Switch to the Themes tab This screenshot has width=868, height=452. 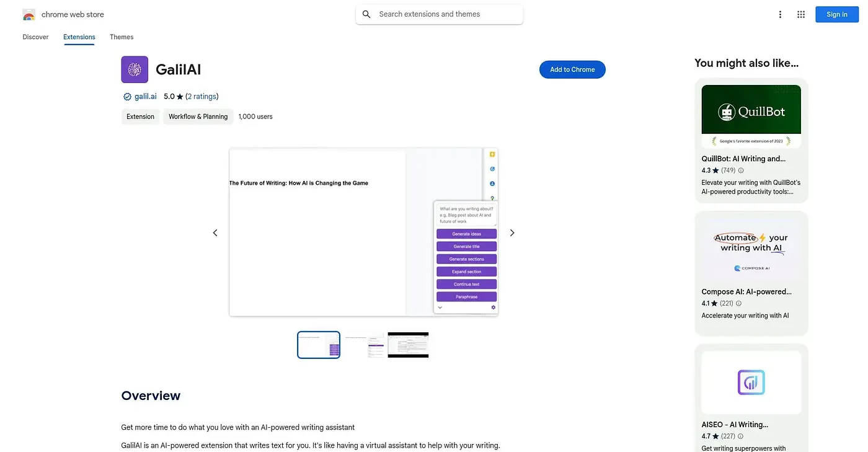click(122, 37)
